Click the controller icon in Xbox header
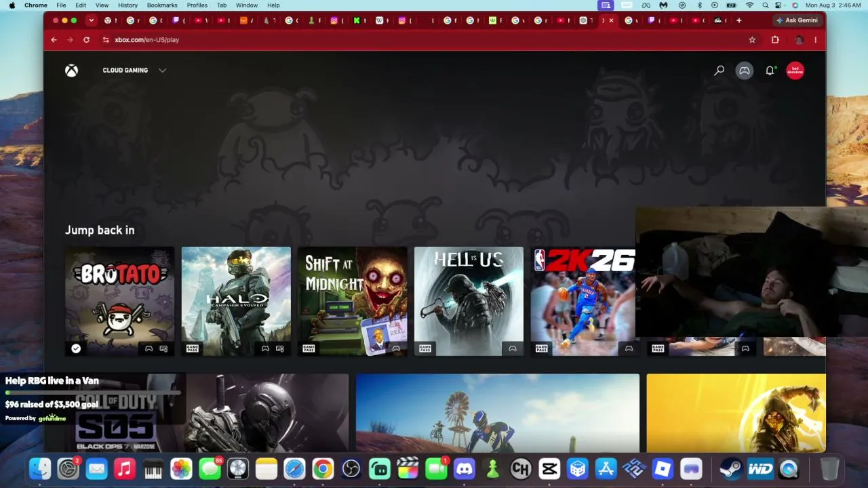 point(745,70)
